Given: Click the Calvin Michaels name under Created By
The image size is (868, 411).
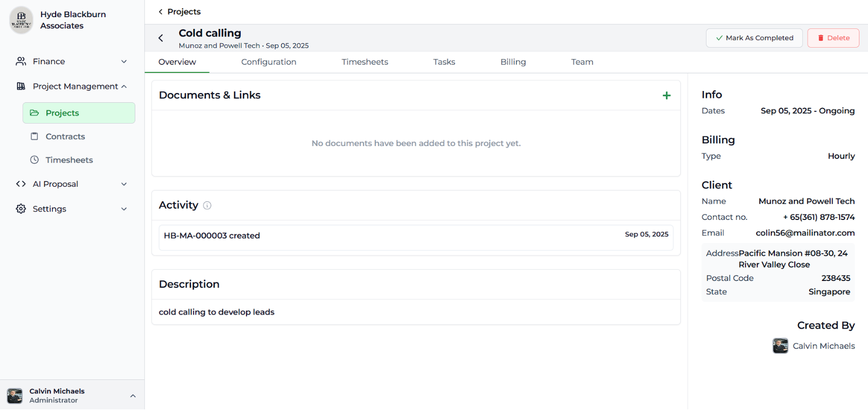Looking at the screenshot, I should [x=824, y=346].
